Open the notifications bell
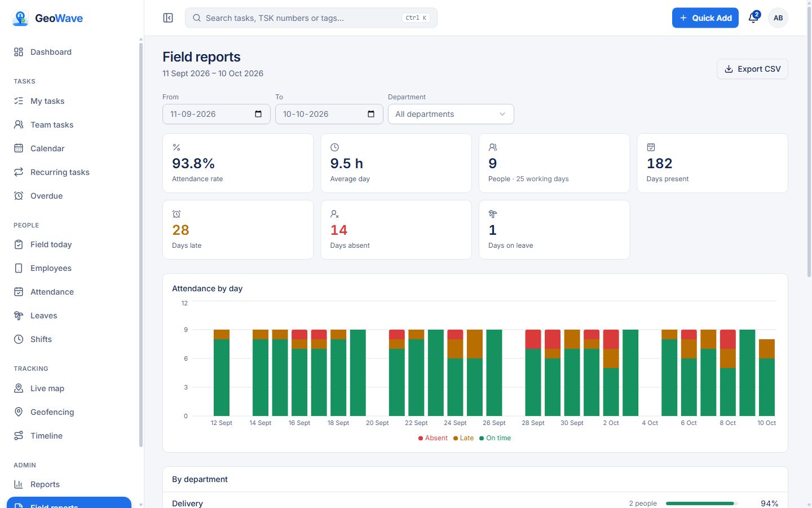 pyautogui.click(x=753, y=18)
